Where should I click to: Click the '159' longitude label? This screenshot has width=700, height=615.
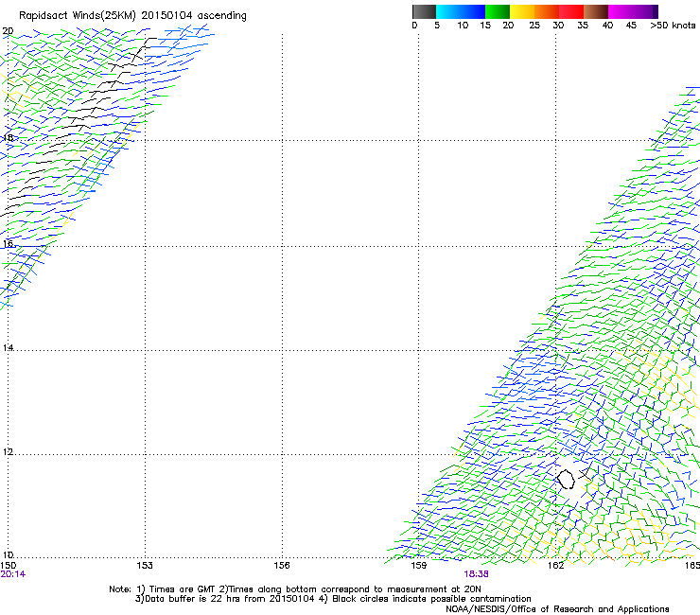pyautogui.click(x=419, y=566)
